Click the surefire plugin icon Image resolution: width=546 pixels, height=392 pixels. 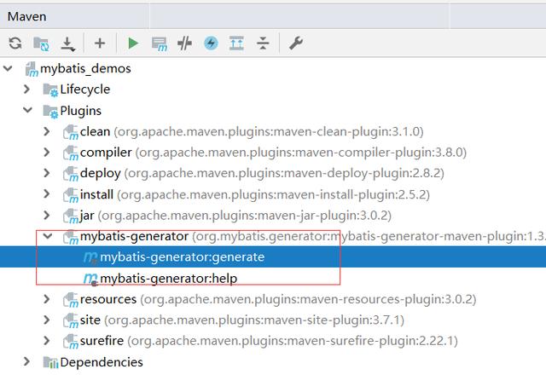[x=71, y=342]
